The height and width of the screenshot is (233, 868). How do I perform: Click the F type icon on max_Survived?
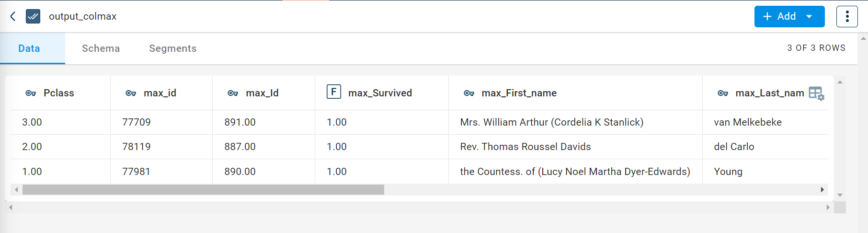pos(333,92)
